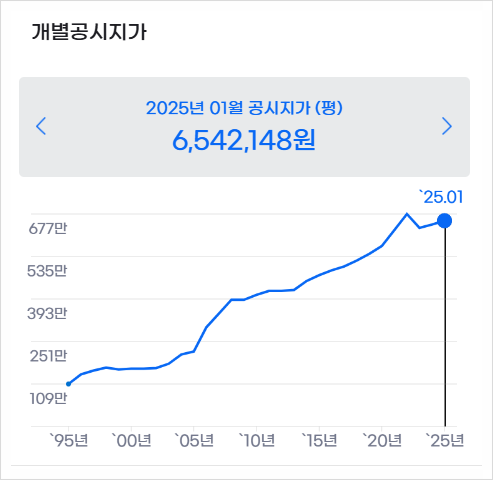
Task: Click the `95년 x-axis label
Action: pos(69,440)
